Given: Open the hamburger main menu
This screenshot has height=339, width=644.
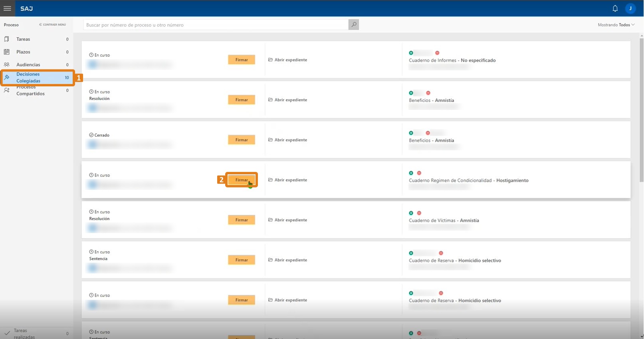Looking at the screenshot, I should click(x=7, y=8).
